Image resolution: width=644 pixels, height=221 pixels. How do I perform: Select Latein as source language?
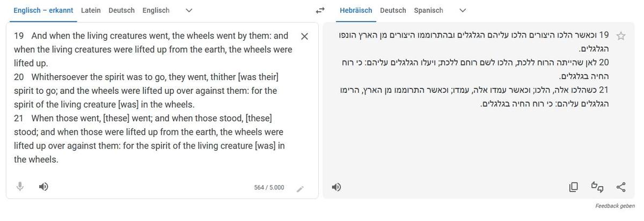91,10
